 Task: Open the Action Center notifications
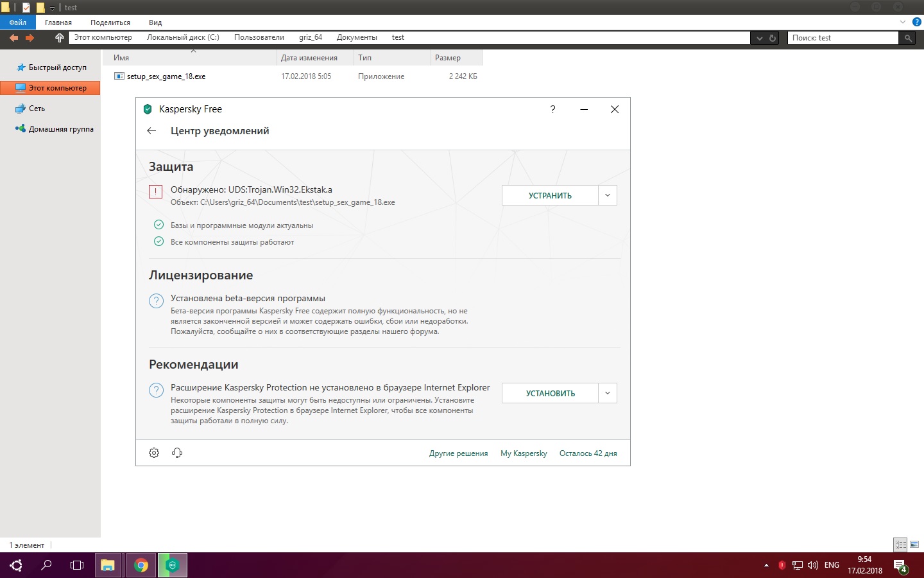(x=900, y=566)
